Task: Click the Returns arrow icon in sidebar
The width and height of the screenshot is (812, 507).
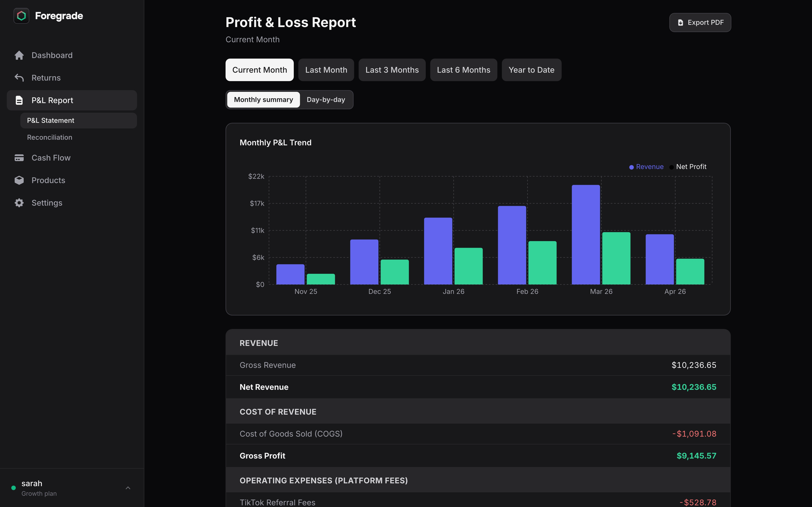Action: point(19,77)
